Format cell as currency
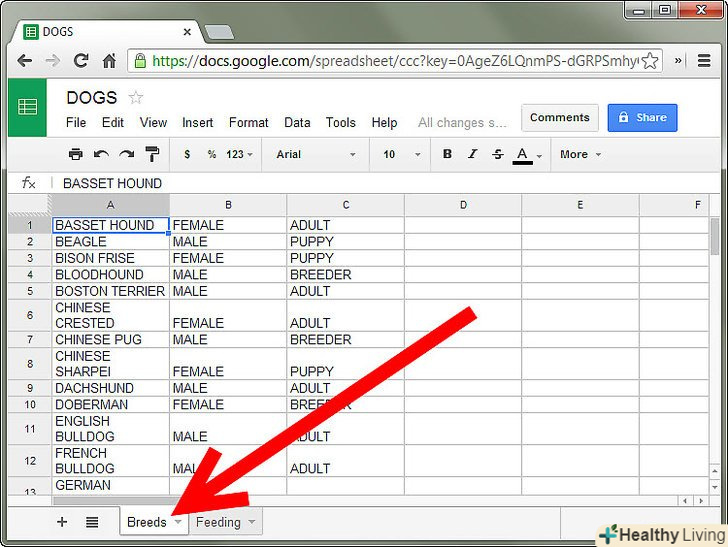Image resolution: width=728 pixels, height=547 pixels. tap(187, 154)
